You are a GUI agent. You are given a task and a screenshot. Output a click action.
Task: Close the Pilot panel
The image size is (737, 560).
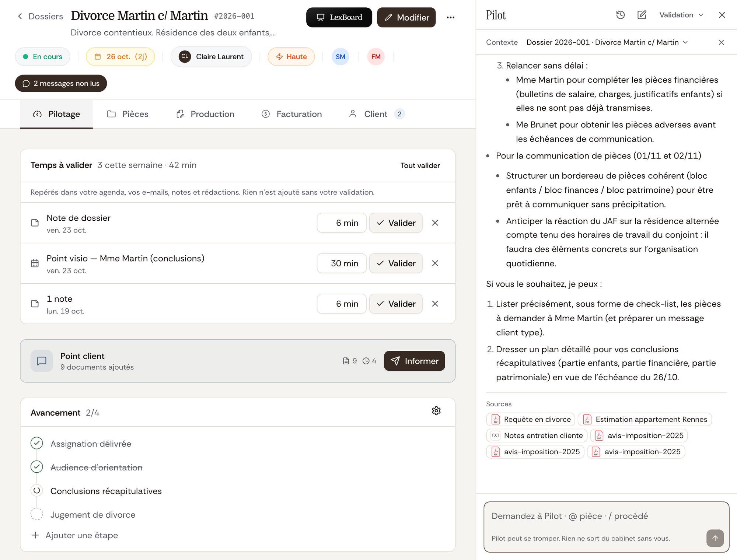tap(722, 15)
